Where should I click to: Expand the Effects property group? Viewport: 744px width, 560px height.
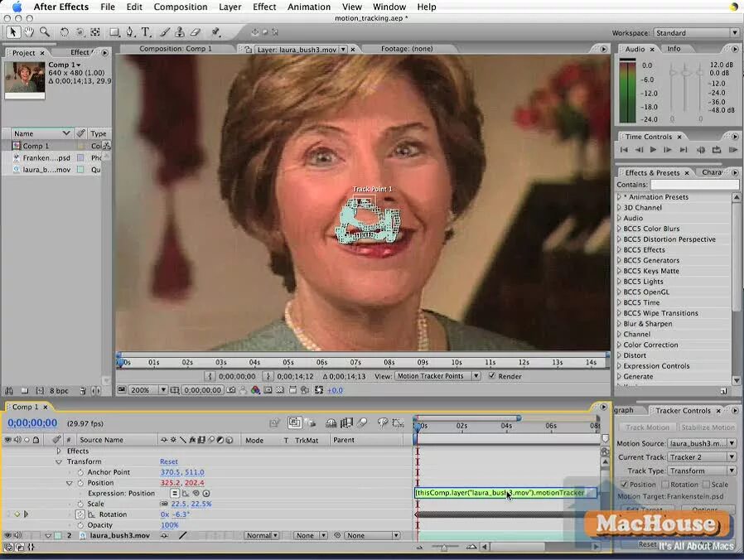59,451
